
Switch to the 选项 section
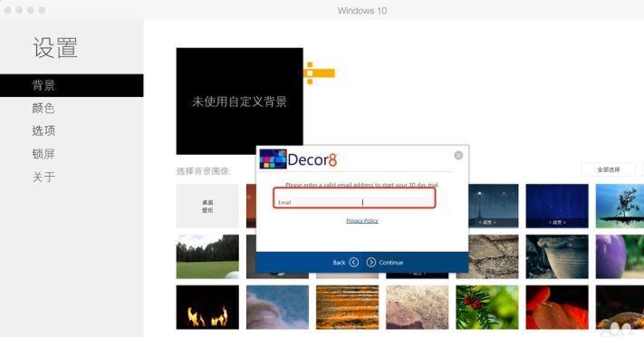click(43, 130)
